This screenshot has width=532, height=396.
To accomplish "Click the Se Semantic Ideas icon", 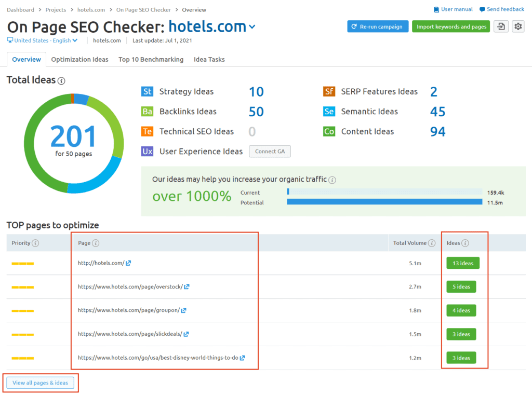I will point(329,112).
